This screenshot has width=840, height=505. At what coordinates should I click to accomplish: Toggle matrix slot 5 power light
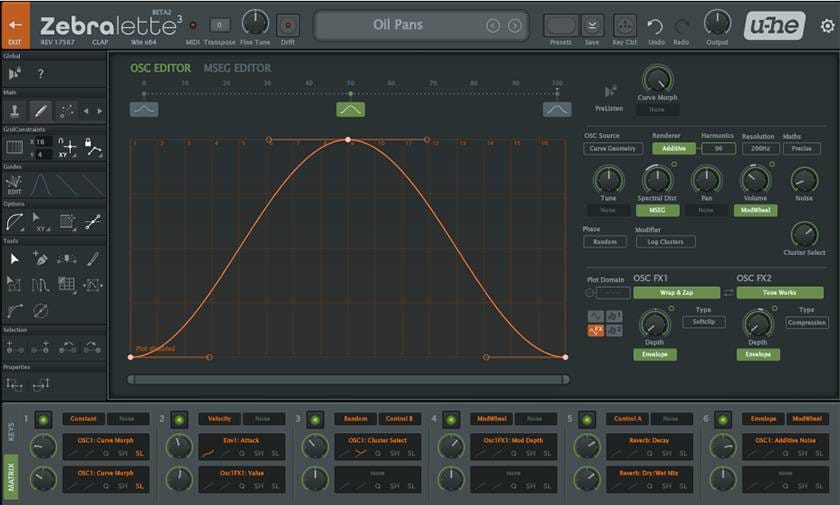click(587, 420)
